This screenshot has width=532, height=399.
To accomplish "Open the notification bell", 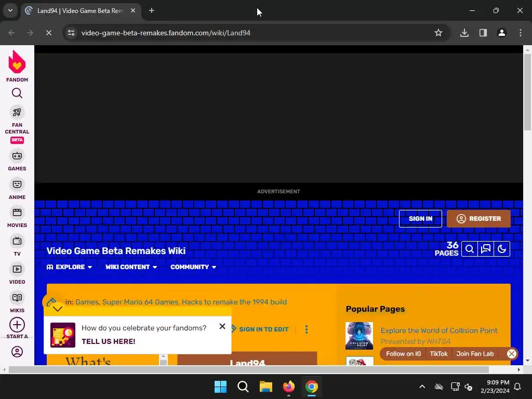I will [517, 387].
